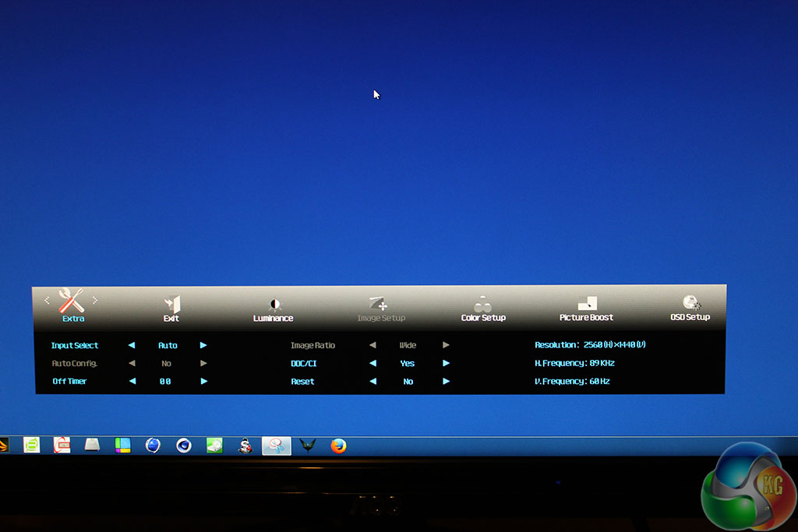
Task: Open the dollar-sign figure taskbar icon
Action: (x=245, y=446)
